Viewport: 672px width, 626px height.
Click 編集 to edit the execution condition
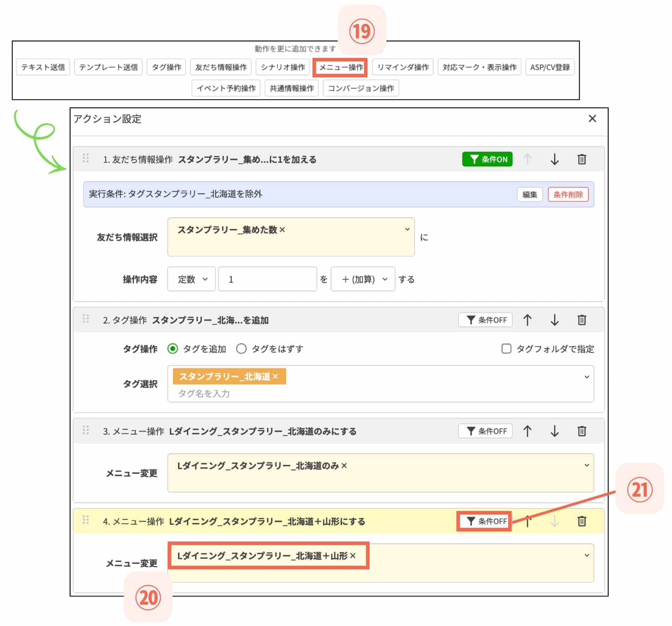point(529,195)
